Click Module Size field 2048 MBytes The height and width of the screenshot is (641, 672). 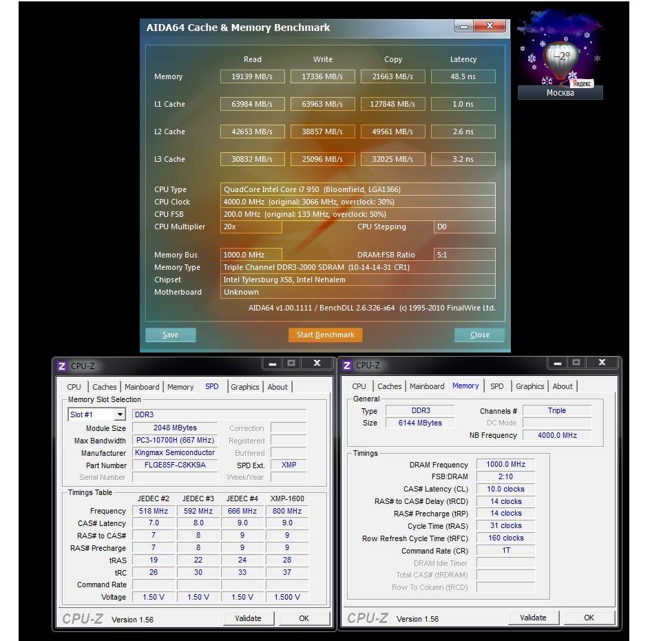tap(175, 428)
